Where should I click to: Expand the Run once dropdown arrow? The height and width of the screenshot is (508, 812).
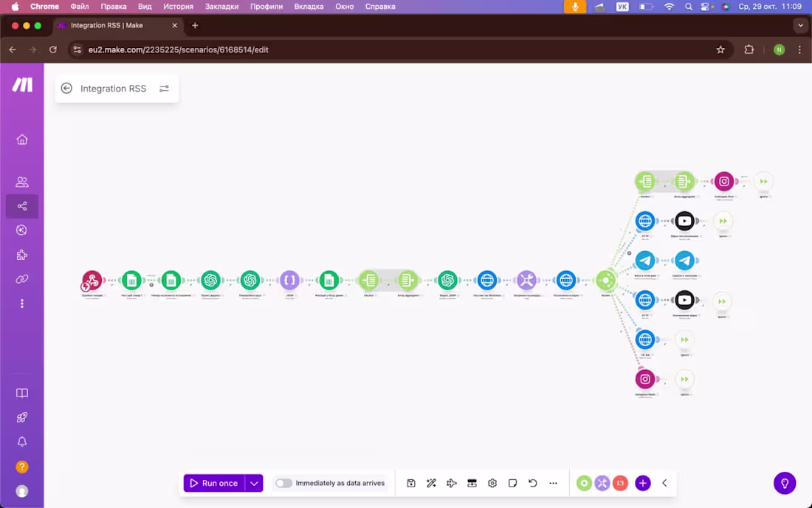coord(254,483)
